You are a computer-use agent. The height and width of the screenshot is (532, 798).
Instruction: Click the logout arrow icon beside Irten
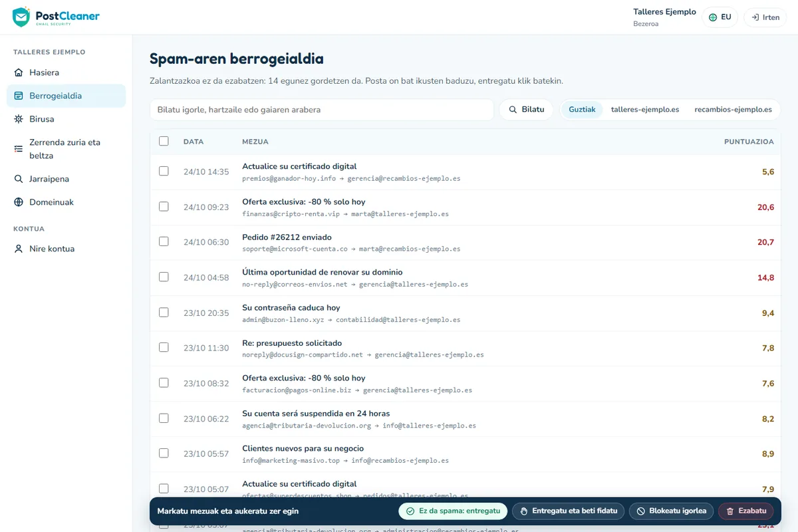(x=755, y=17)
